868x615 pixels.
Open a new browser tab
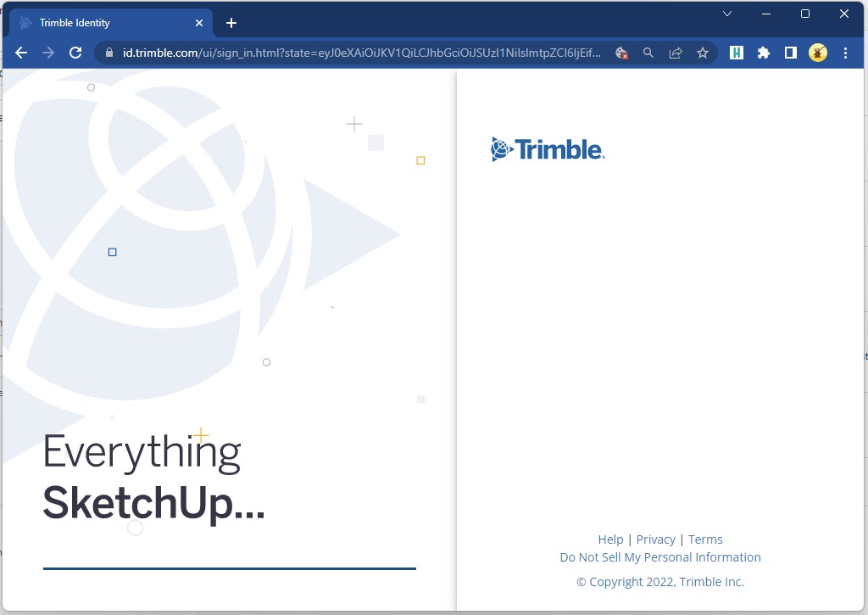(231, 23)
